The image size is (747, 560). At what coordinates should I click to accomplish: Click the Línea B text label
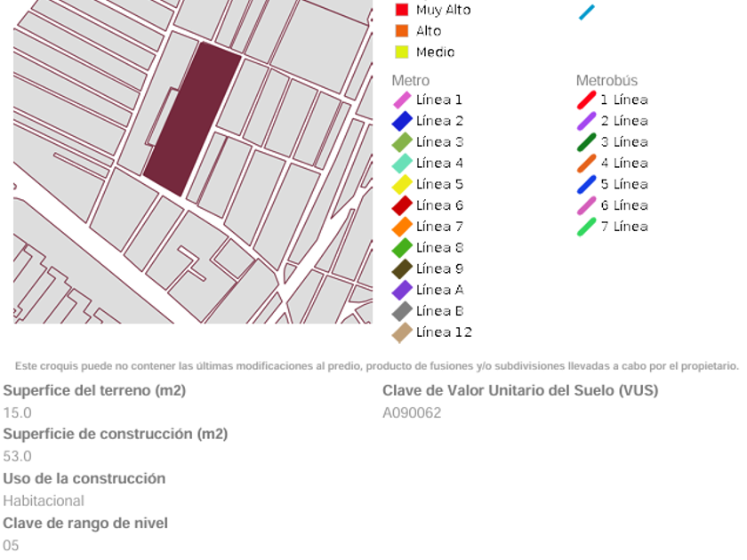(x=439, y=311)
